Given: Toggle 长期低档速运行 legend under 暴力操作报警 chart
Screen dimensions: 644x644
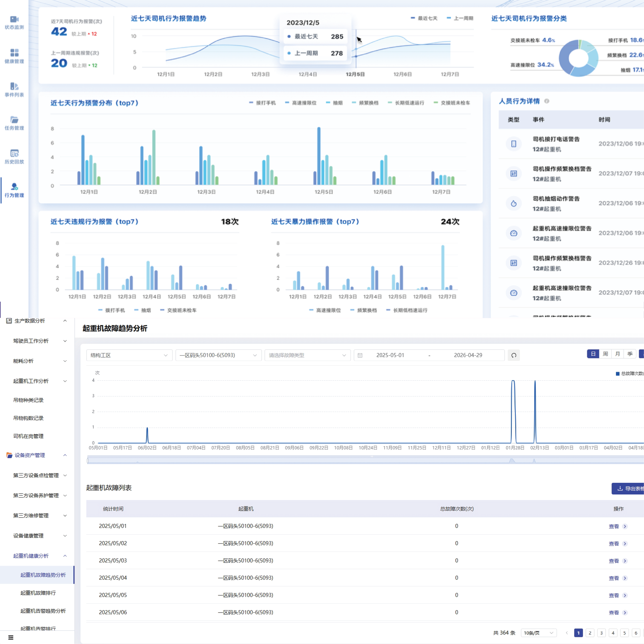Looking at the screenshot, I should 407,310.
